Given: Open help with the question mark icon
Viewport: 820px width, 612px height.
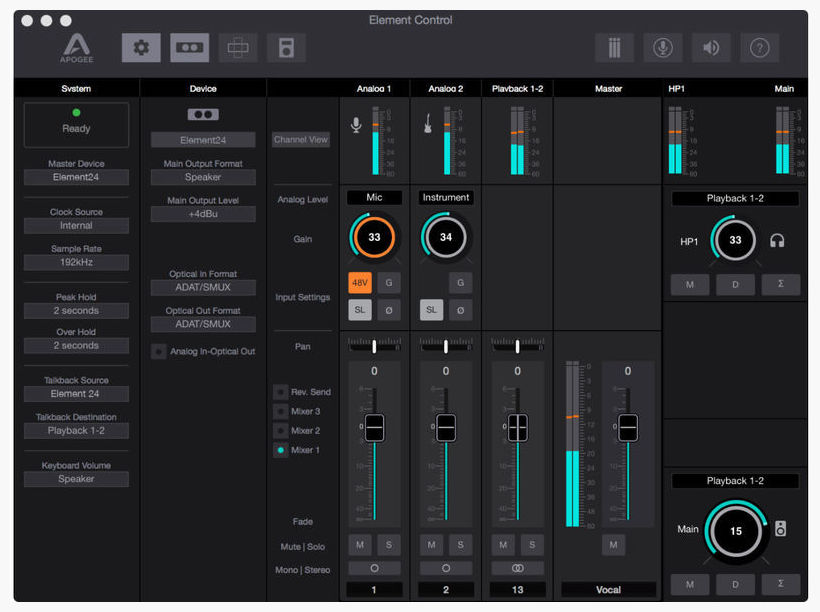Looking at the screenshot, I should (x=759, y=48).
